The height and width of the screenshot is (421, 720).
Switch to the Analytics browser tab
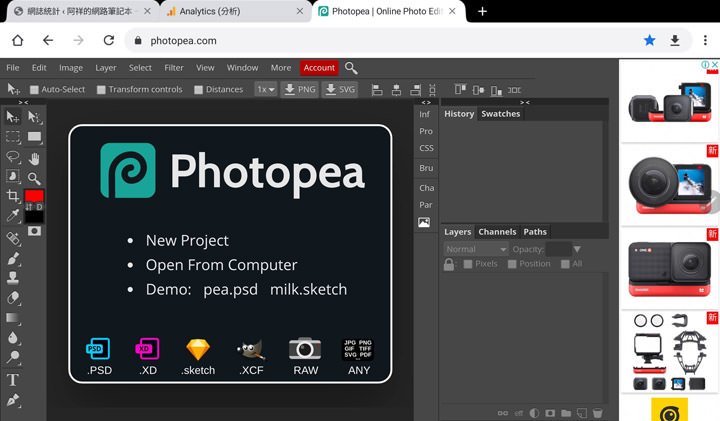pyautogui.click(x=236, y=11)
